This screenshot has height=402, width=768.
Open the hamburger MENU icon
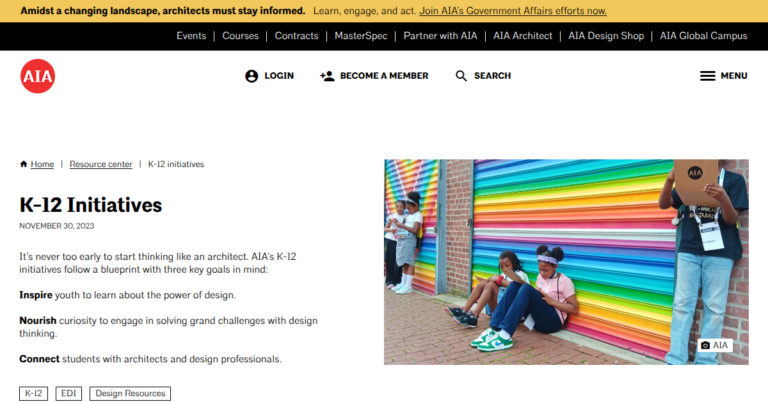click(707, 76)
